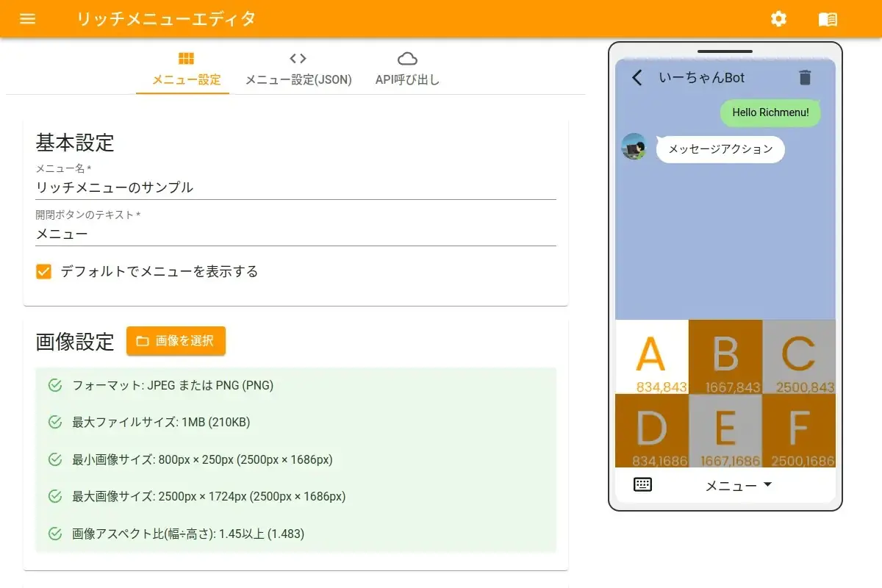Click the メニュー名 text field
Image resolution: width=882 pixels, height=588 pixels.
(x=295, y=187)
